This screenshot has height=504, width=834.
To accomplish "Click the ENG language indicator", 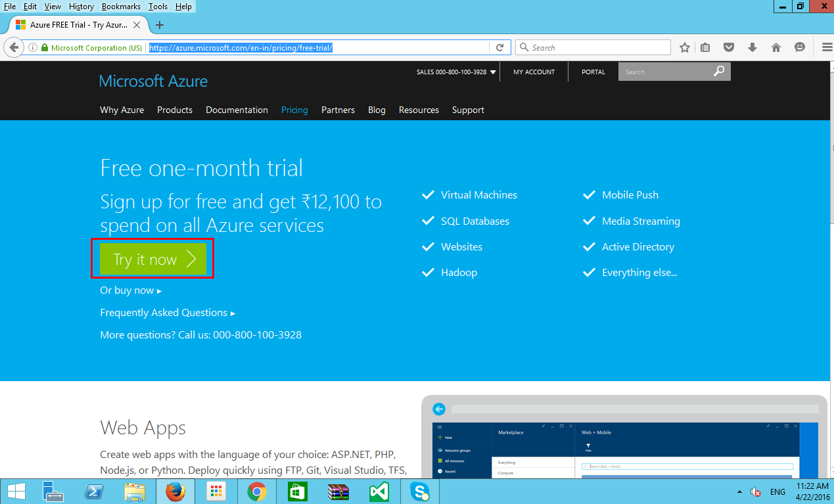I will tap(777, 492).
